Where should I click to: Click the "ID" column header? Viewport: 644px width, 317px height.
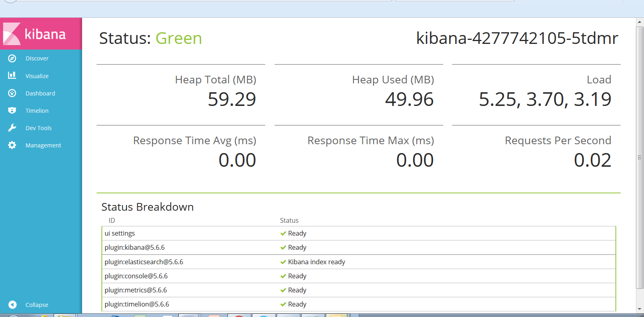(x=112, y=220)
